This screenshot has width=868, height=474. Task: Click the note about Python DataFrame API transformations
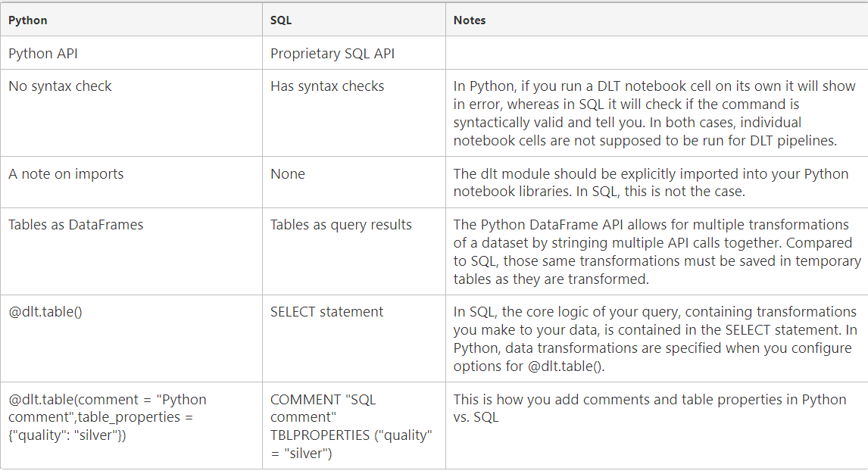pos(657,251)
